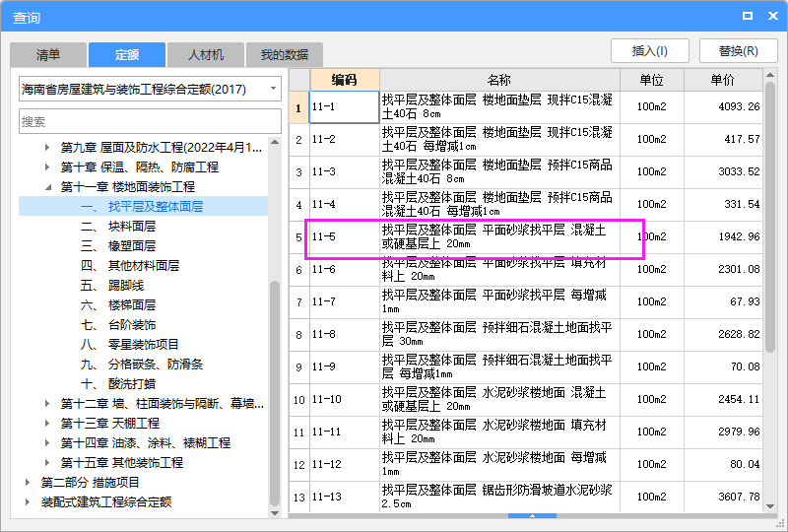Switch to the 清单 tab
788x532 pixels.
tap(48, 54)
